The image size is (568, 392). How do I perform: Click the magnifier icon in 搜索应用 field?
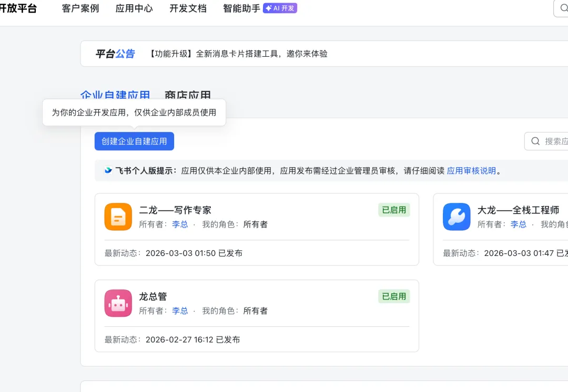(535, 141)
